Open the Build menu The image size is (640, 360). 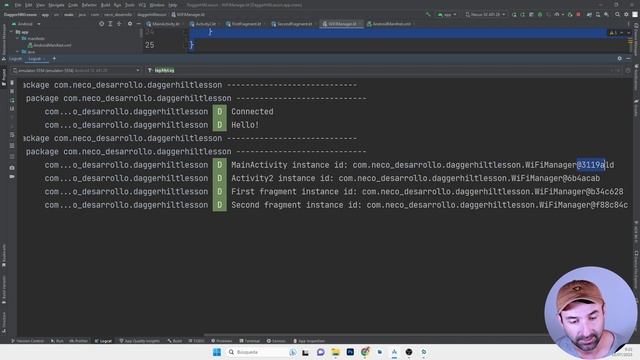coord(105,5)
